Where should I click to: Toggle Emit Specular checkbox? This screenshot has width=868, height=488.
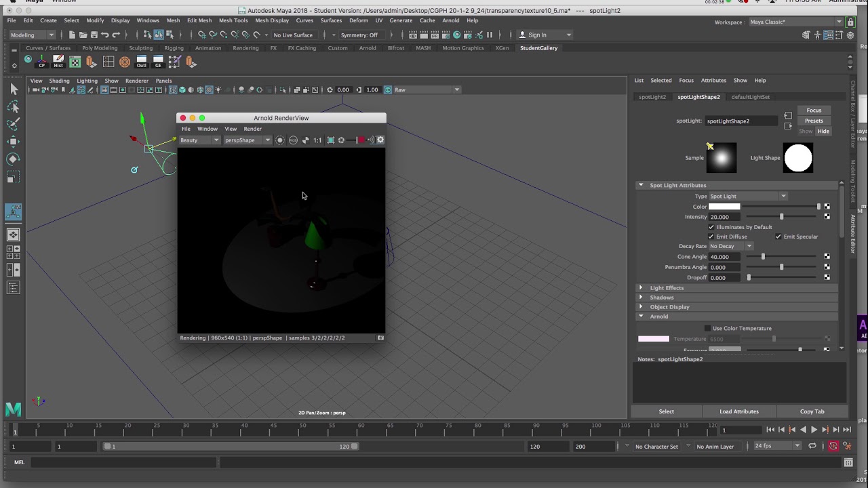coord(778,237)
